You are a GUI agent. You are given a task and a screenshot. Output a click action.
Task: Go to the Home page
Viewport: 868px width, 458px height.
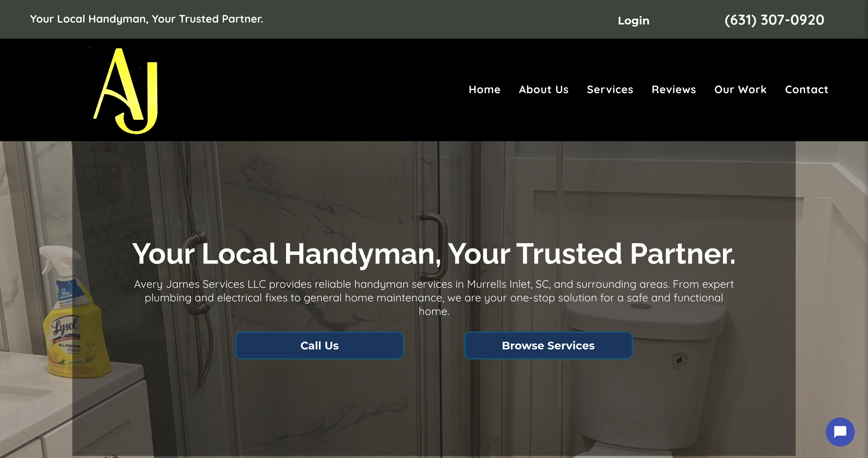click(484, 90)
